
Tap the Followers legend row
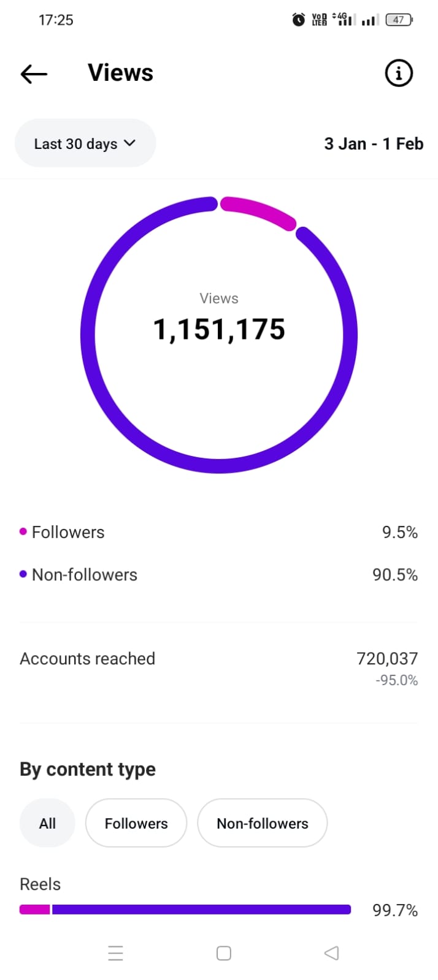click(x=218, y=532)
